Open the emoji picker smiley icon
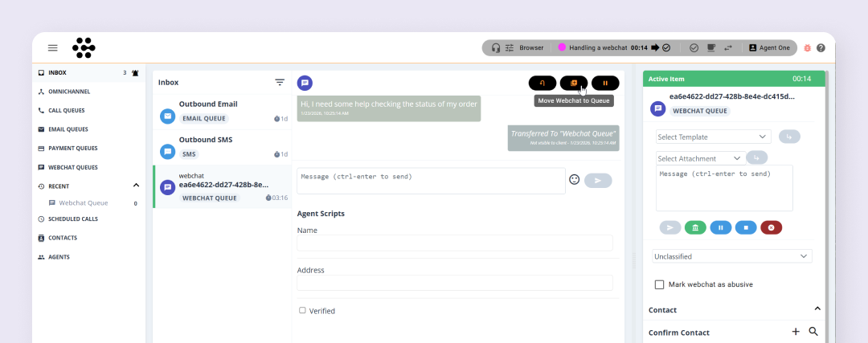868x343 pixels. point(574,180)
